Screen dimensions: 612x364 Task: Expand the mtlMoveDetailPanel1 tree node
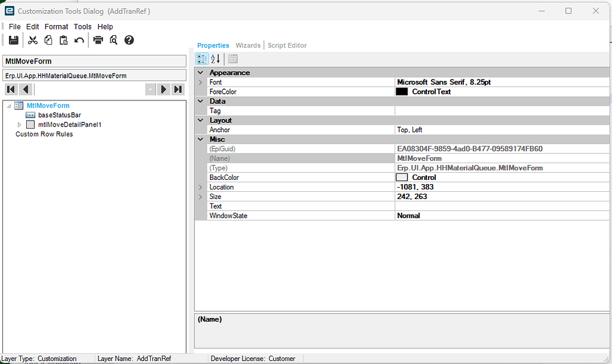click(19, 124)
